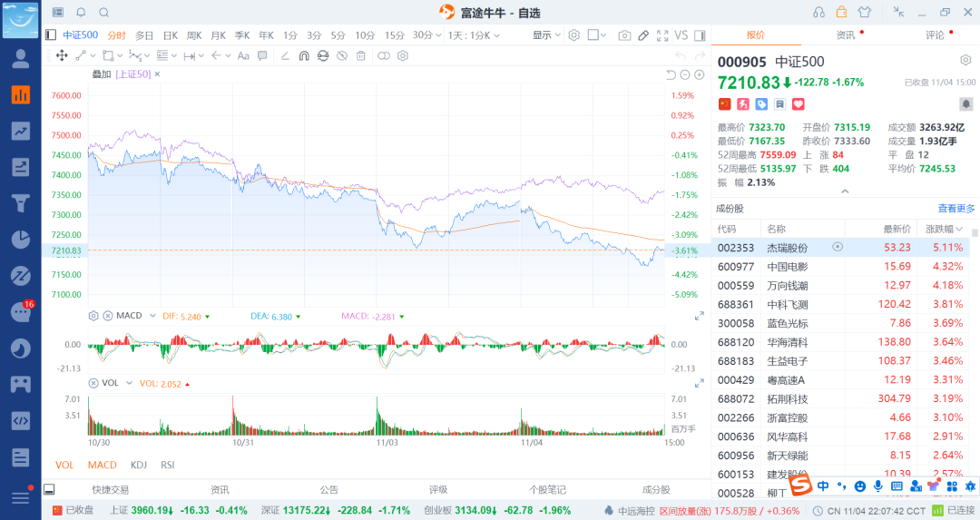The image size is (980, 520).
Task: Open the skin theme shirt icon
Action: pos(865,12)
